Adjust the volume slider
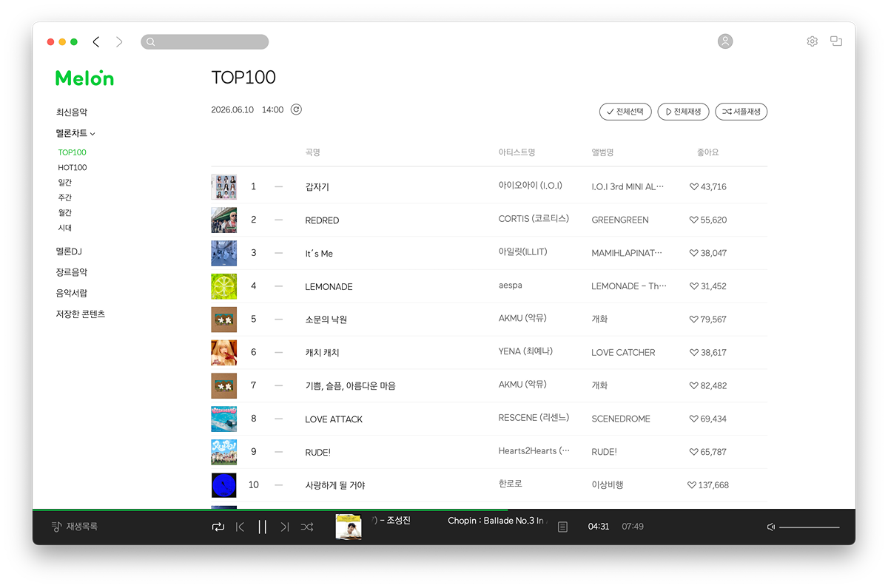This screenshot has width=888, height=588. pos(810,527)
